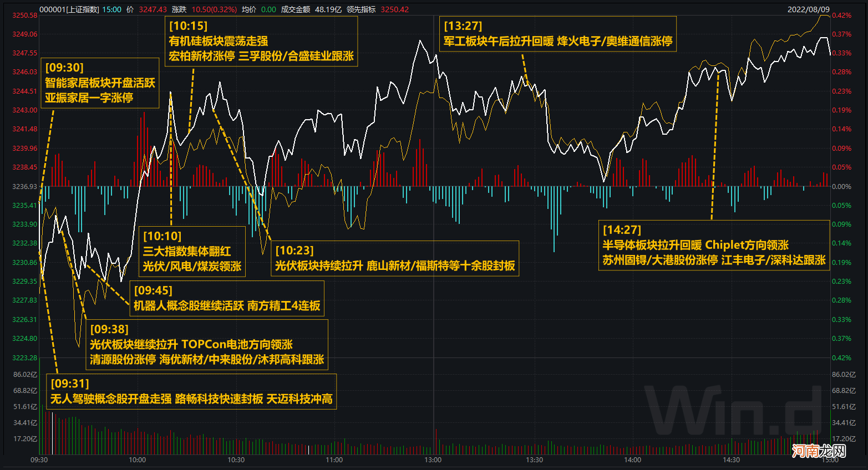This screenshot has width=868, height=470.
Task: Click 13:00 on the time axis
Action: (433, 460)
